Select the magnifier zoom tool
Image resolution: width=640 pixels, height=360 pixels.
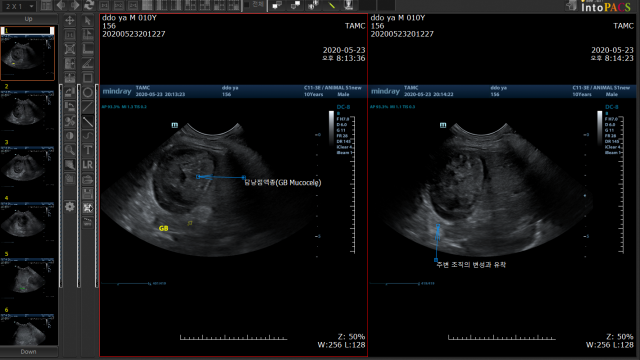pyautogui.click(x=70, y=150)
